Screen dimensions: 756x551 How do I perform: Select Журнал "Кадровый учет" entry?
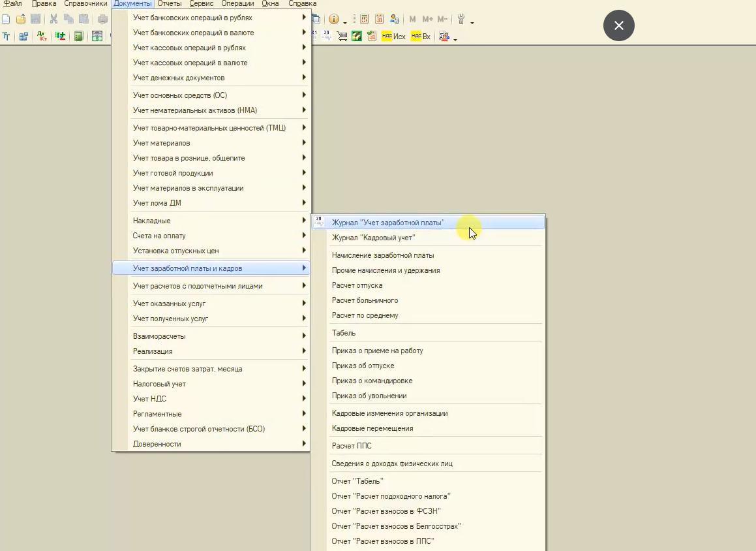click(428, 238)
